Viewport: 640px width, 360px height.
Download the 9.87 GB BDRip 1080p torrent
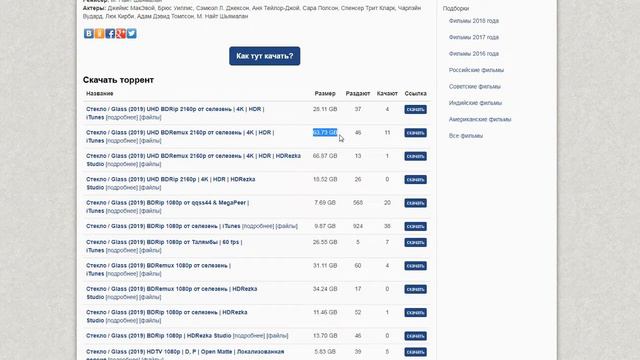pyautogui.click(x=416, y=227)
